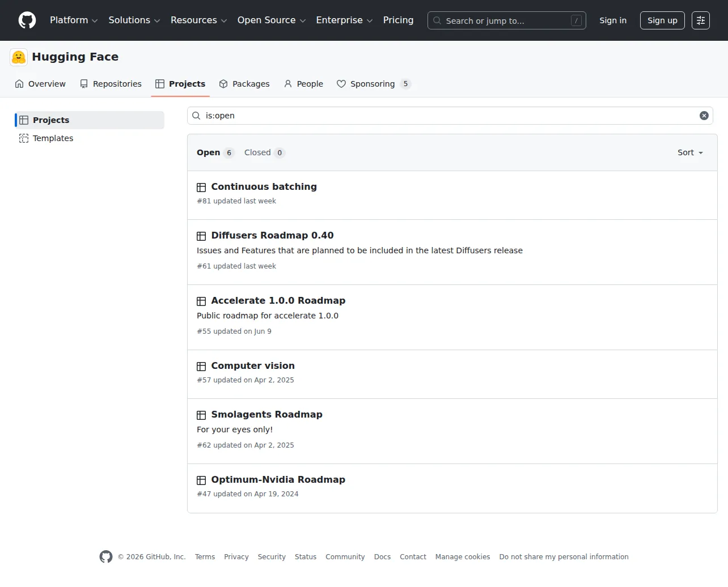Open the appearance settings icon button
This screenshot has height=587, width=728.
(x=701, y=20)
